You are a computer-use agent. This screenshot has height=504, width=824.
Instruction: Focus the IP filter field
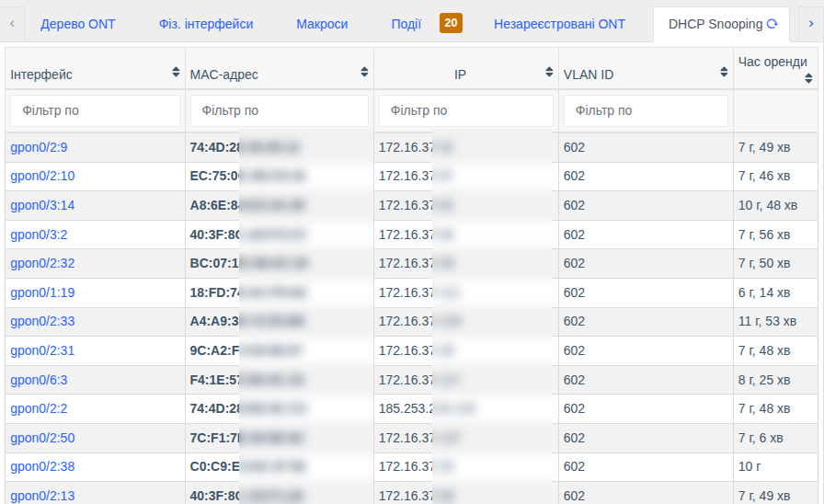(x=466, y=110)
